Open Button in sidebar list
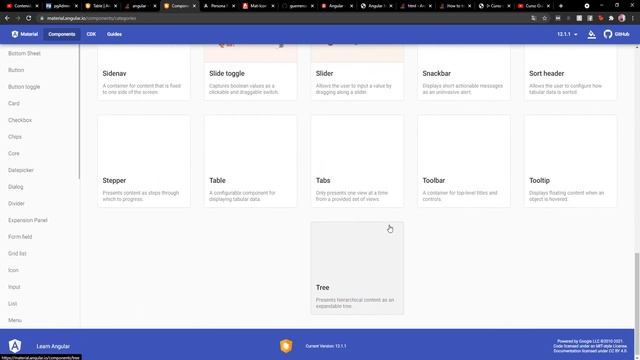Viewport: 640px width, 360px height. point(16,70)
